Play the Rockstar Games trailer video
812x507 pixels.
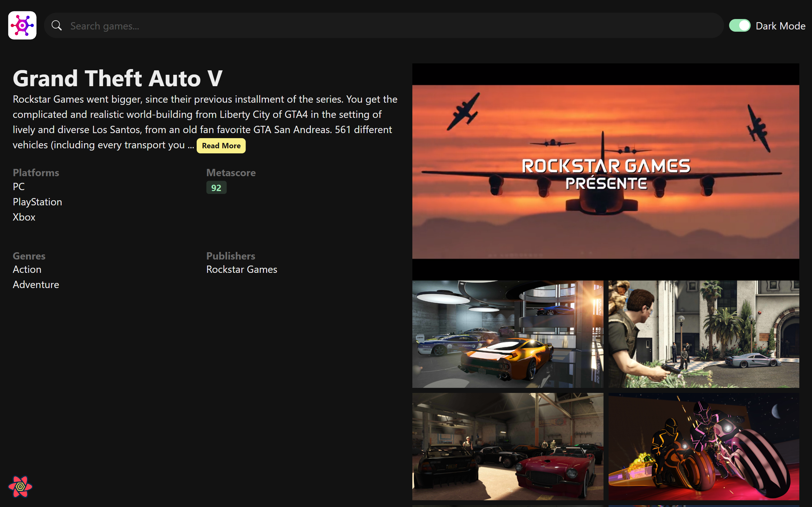click(x=605, y=172)
